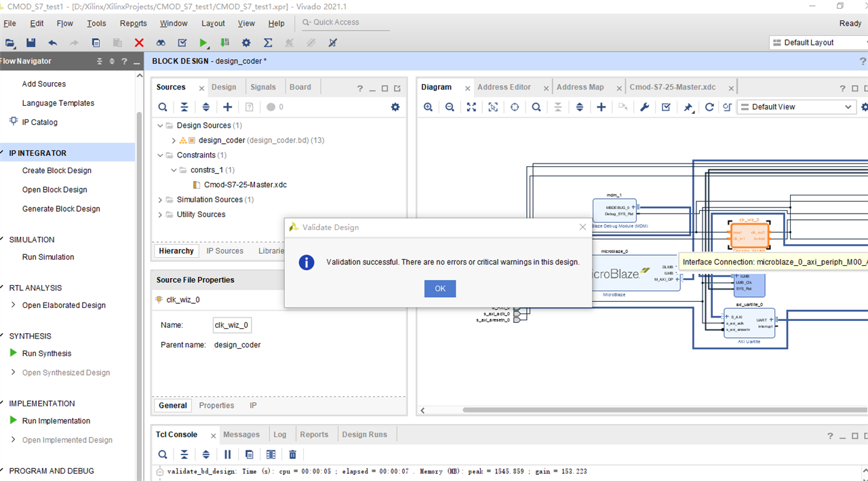Open the File menu
868x481 pixels.
[9, 23]
